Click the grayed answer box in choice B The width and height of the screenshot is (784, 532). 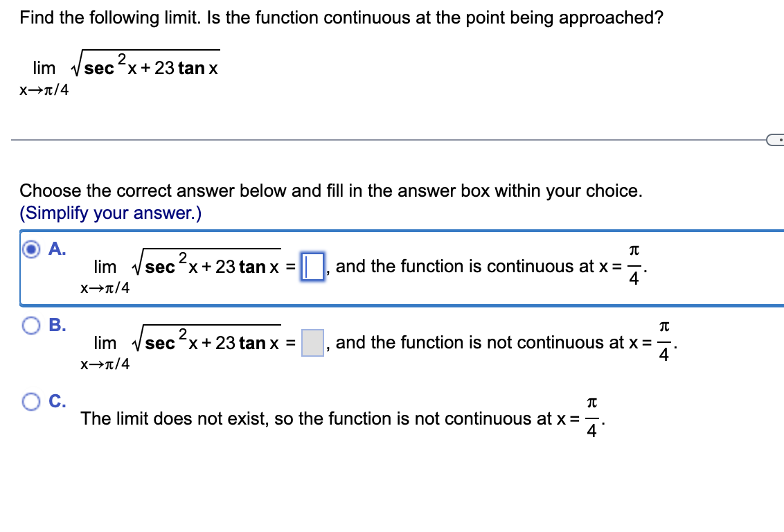click(x=311, y=342)
